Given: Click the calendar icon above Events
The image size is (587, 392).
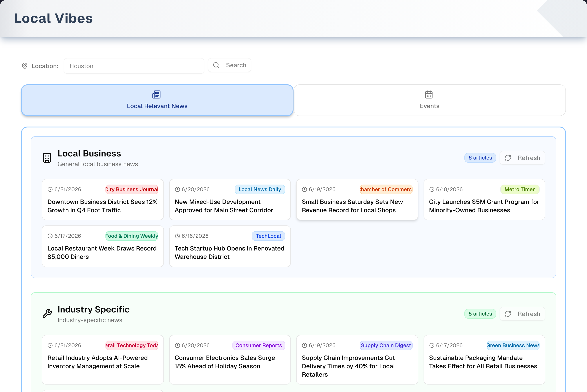Looking at the screenshot, I should (x=429, y=94).
